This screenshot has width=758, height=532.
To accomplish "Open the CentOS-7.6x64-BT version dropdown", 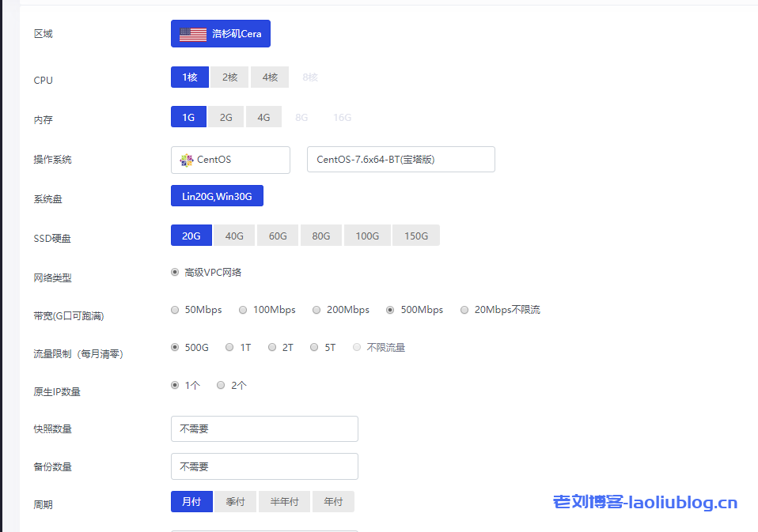I will [x=400, y=159].
